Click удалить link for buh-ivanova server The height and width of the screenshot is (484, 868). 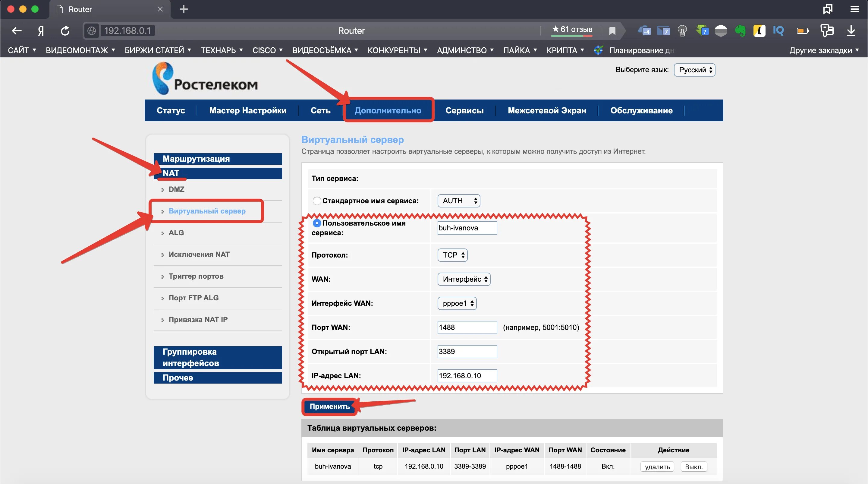(x=655, y=466)
